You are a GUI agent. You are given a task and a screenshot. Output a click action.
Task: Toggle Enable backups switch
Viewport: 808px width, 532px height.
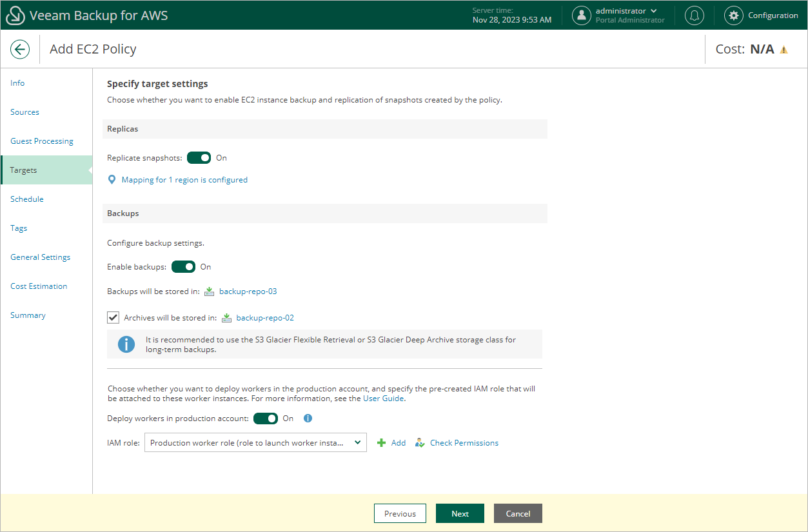point(183,267)
